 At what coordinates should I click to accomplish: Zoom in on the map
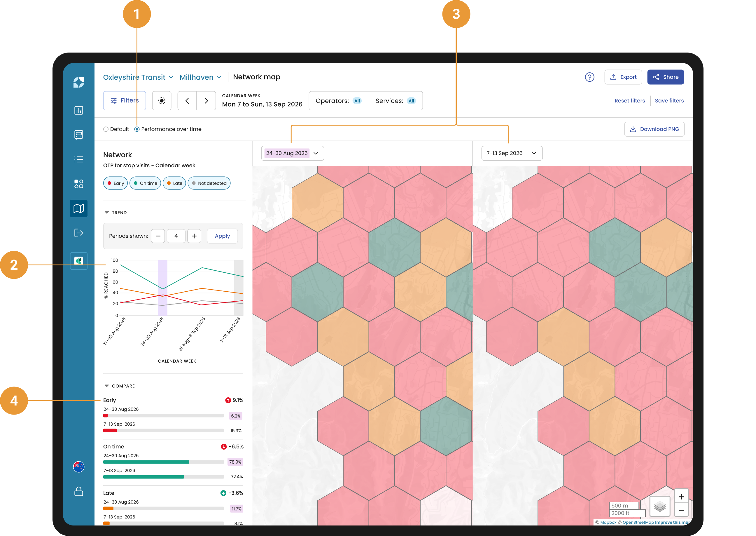[681, 497]
